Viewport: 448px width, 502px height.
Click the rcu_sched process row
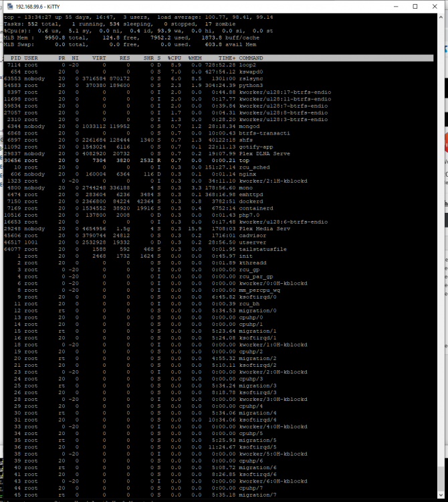[x=219, y=167]
